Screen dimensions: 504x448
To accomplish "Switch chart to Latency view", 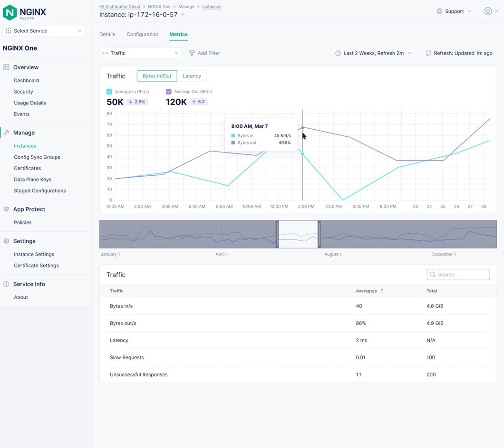I will (192, 76).
